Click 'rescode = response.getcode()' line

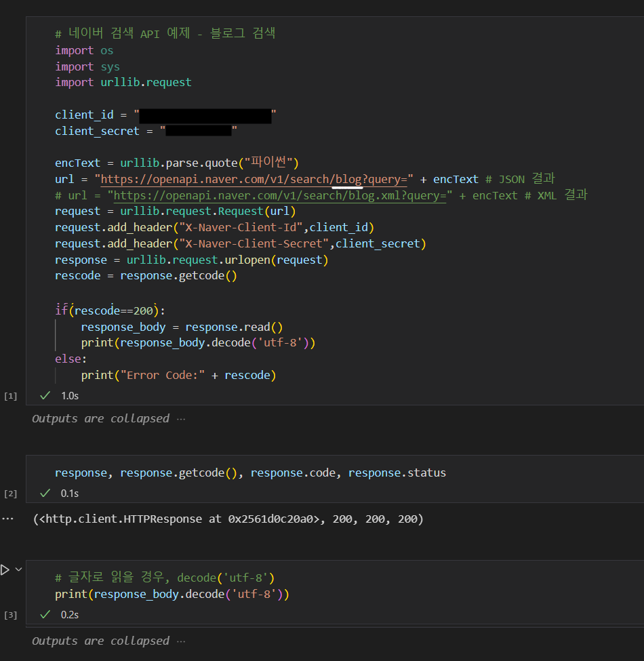click(x=146, y=276)
